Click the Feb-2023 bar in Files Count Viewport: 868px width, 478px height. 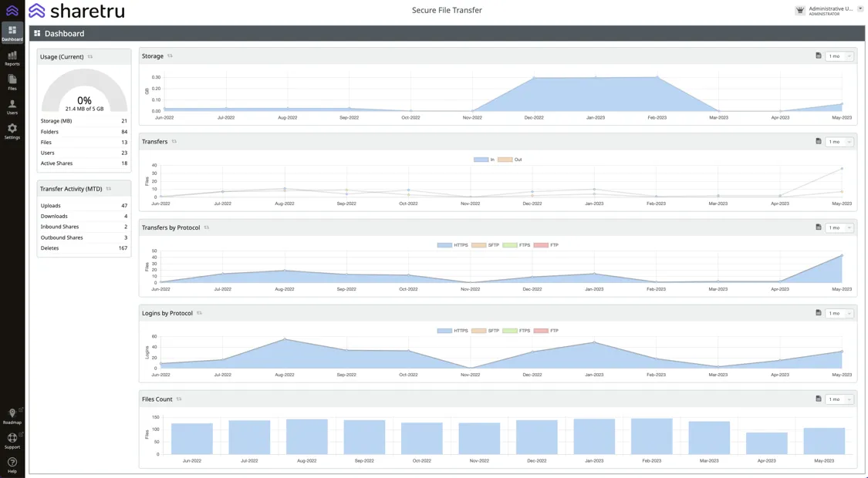pyautogui.click(x=651, y=436)
